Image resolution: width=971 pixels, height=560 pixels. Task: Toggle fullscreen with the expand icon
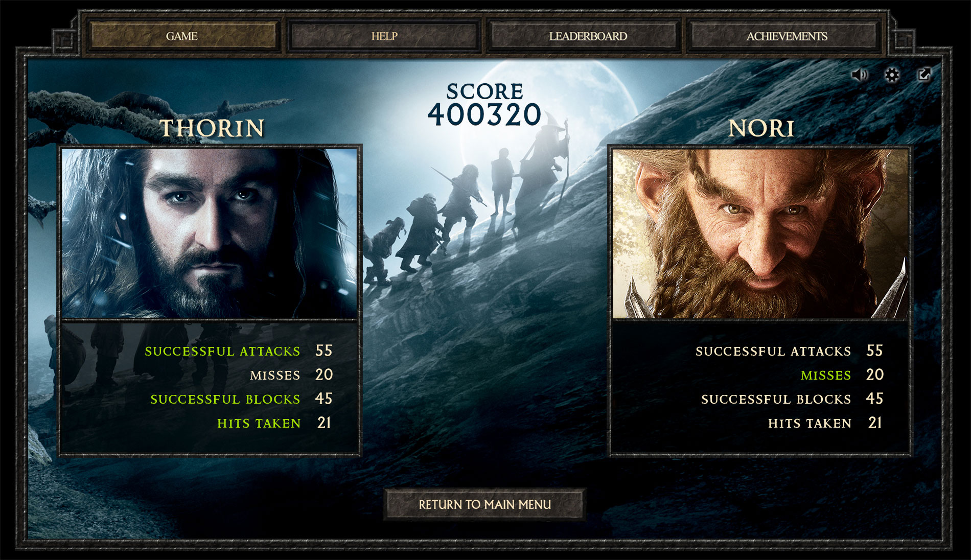click(x=924, y=75)
